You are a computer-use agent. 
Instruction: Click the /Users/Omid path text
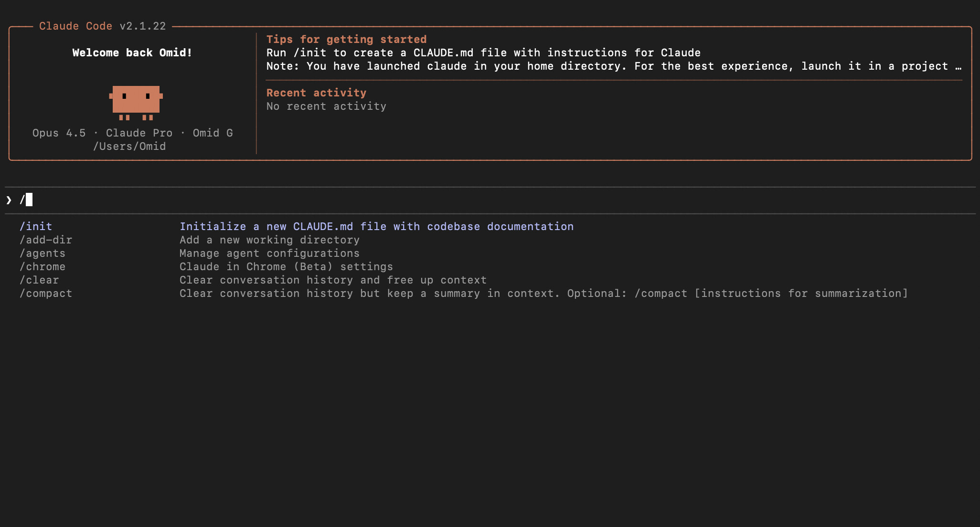coord(129,146)
